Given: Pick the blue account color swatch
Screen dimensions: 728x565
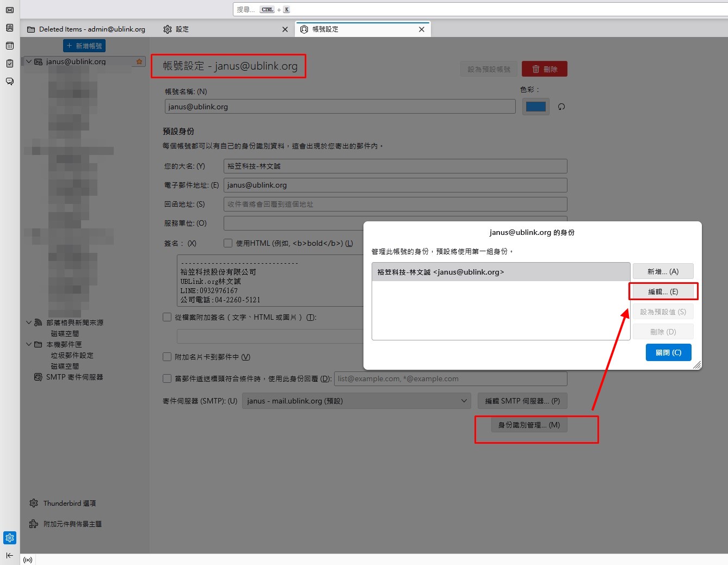Looking at the screenshot, I should (x=535, y=107).
